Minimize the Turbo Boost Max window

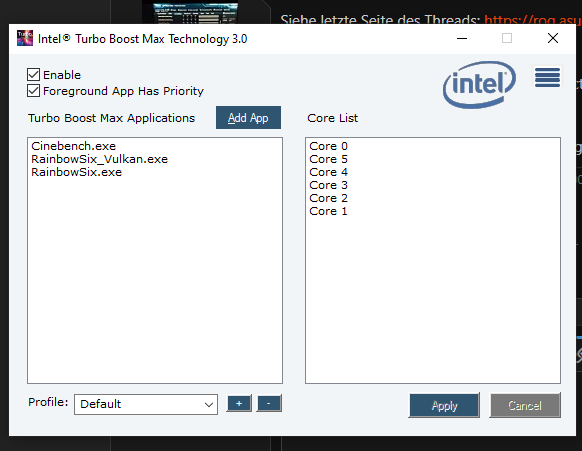coord(462,38)
